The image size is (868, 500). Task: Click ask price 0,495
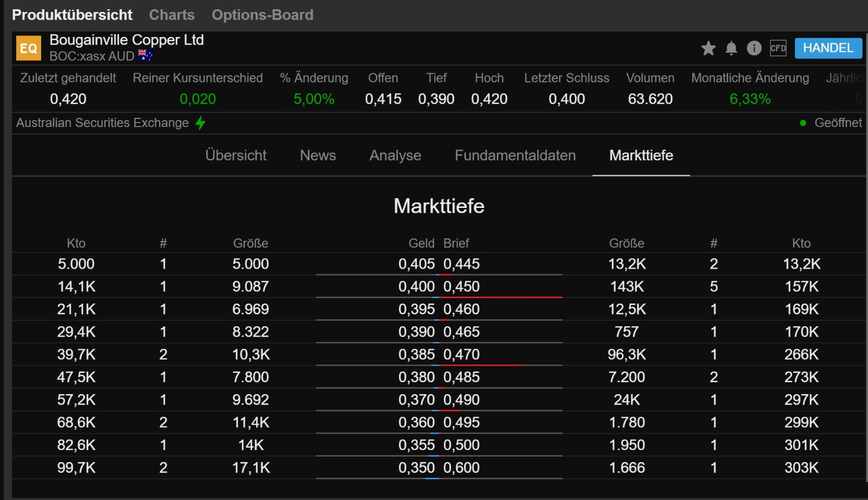click(x=462, y=422)
